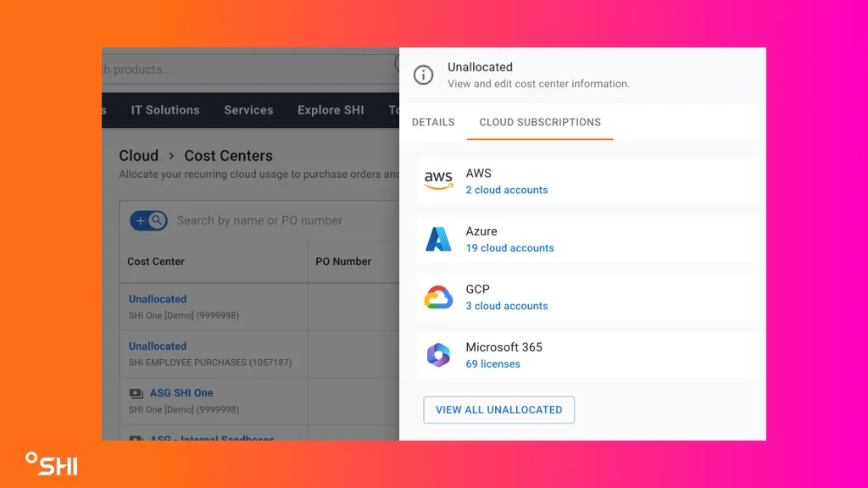Click the AWS logo icon
Image resolution: width=868 pixels, height=488 pixels.
point(438,181)
